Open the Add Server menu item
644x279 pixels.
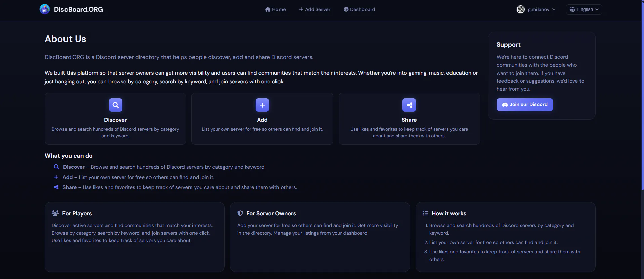click(x=315, y=9)
